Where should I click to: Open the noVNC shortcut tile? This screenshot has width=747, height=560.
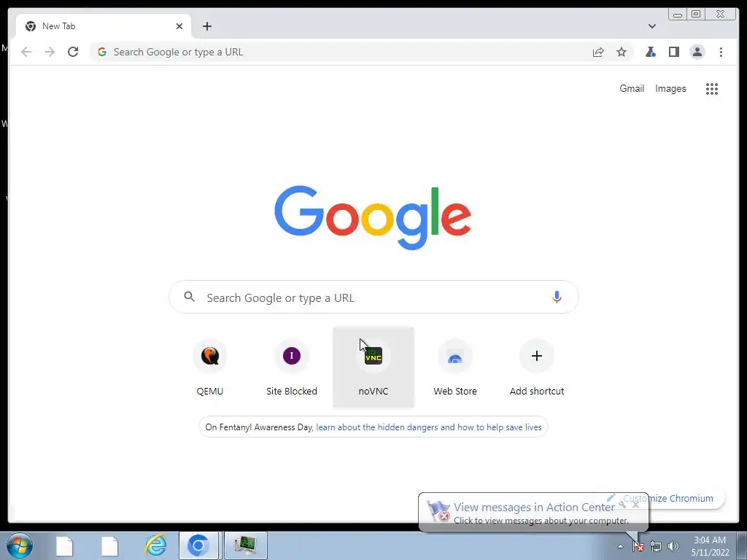click(x=373, y=367)
